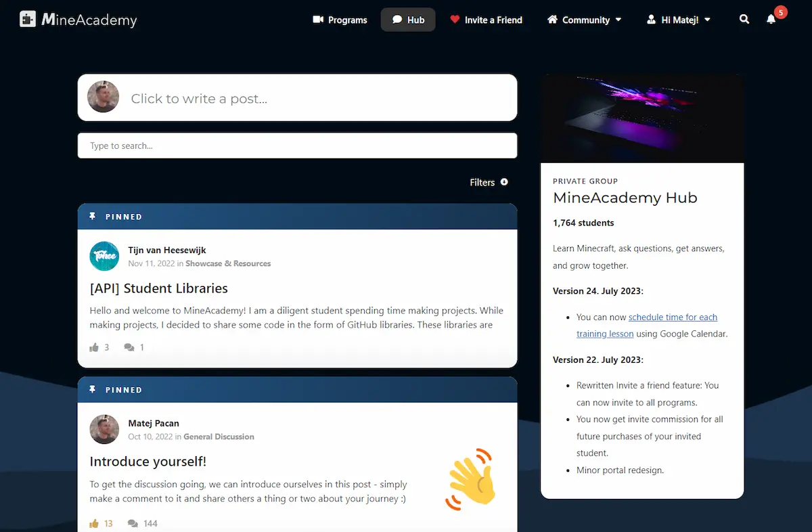Open the Introduce yourself! post title
This screenshot has height=532, width=812.
point(148,462)
